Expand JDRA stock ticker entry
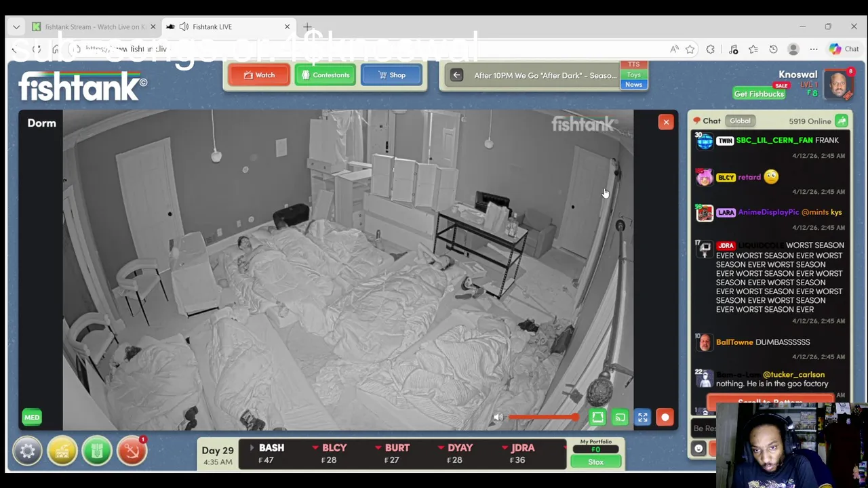 [519, 453]
